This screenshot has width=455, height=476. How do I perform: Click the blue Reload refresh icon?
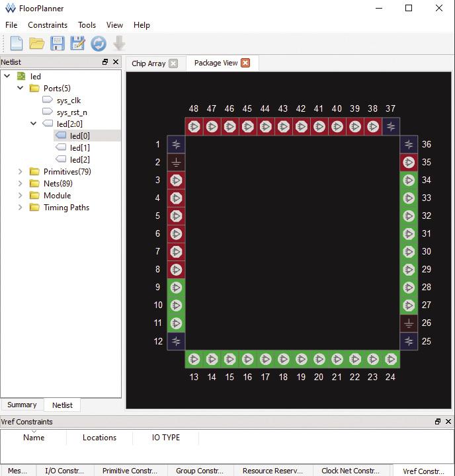pyautogui.click(x=99, y=44)
